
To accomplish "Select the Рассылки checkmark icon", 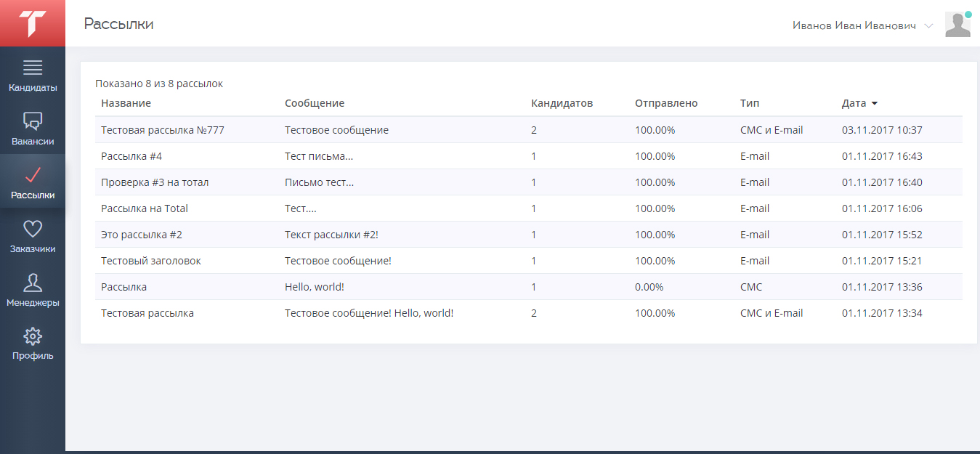I will 33,175.
